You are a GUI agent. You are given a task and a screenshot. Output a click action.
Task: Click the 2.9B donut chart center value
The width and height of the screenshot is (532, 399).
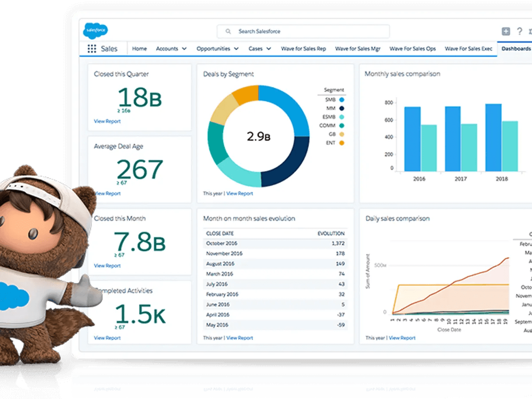[x=258, y=136]
